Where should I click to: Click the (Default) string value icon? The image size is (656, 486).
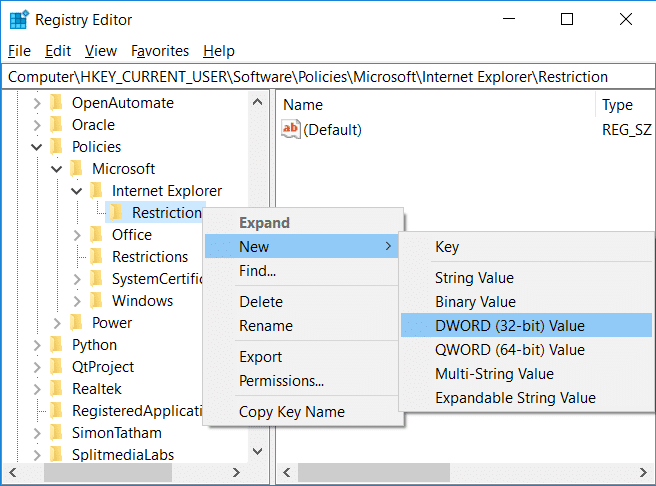coord(291,129)
